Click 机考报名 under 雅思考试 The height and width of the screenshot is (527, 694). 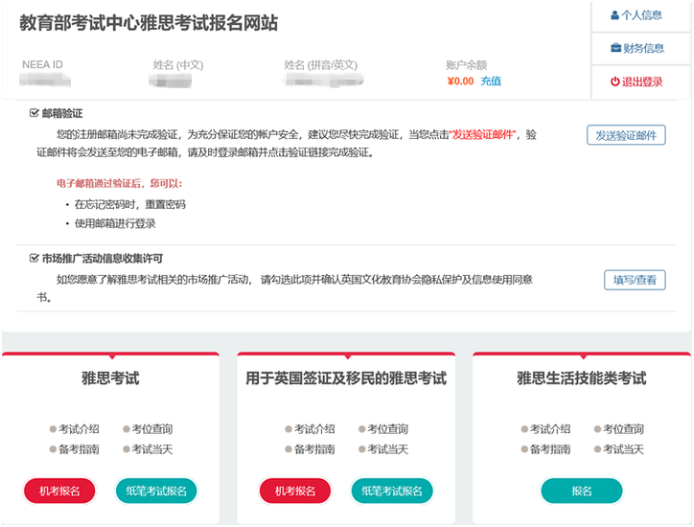[60, 491]
